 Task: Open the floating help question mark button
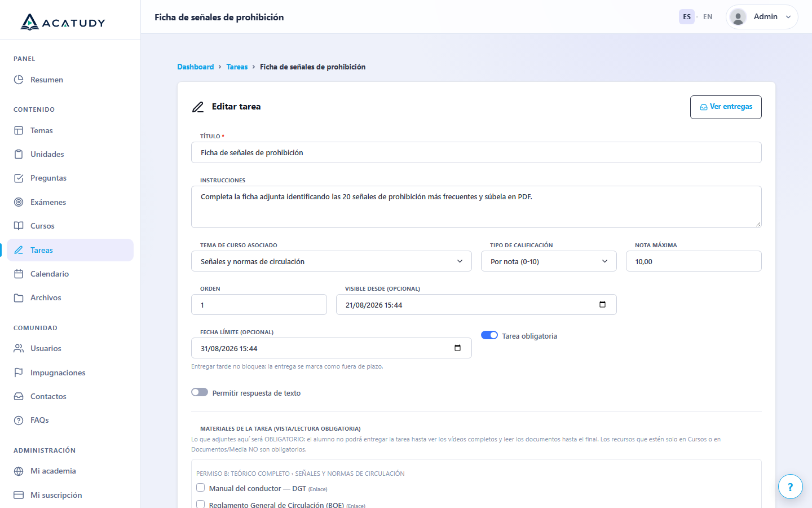[x=790, y=487]
